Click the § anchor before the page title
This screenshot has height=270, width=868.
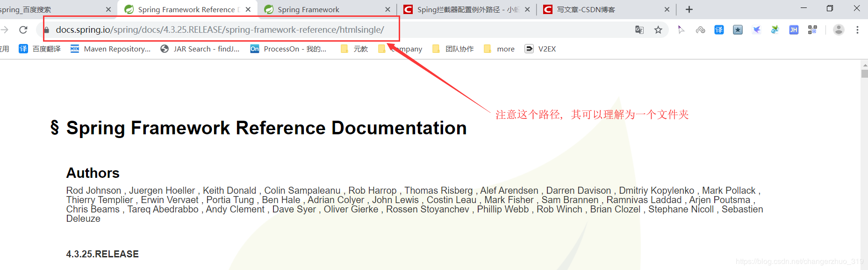(x=55, y=128)
